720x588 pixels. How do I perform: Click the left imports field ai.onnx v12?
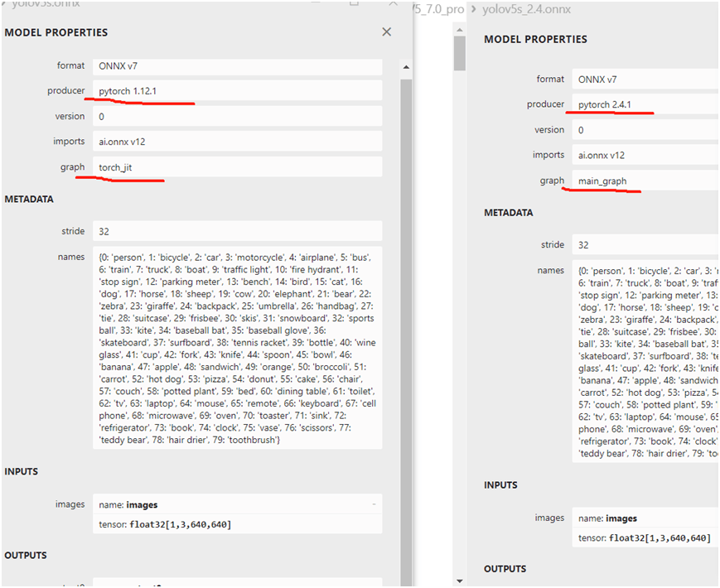point(236,141)
